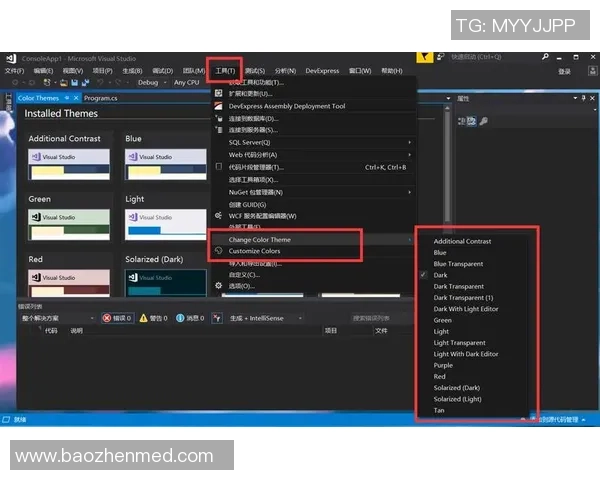Select Blue Transparent from theme submenu

458,264
